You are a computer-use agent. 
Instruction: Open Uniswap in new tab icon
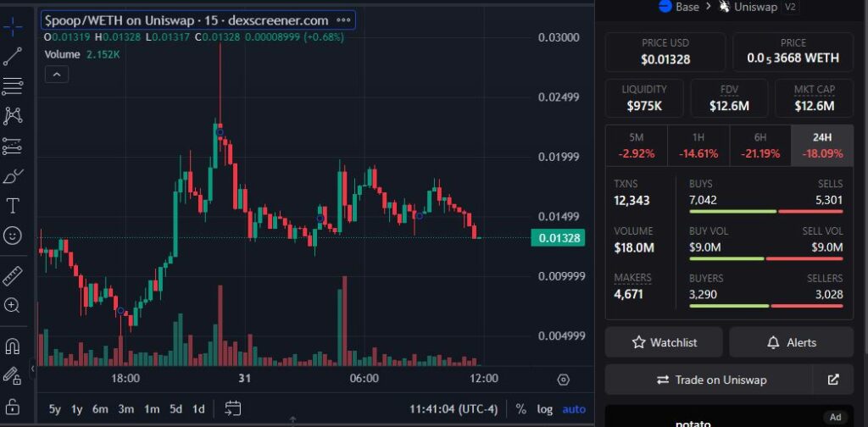[x=833, y=380]
